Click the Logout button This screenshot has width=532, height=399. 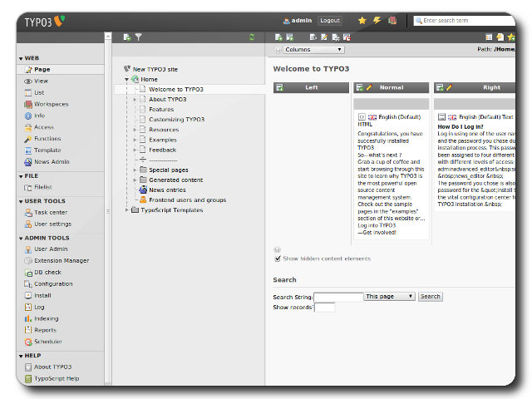(329, 20)
